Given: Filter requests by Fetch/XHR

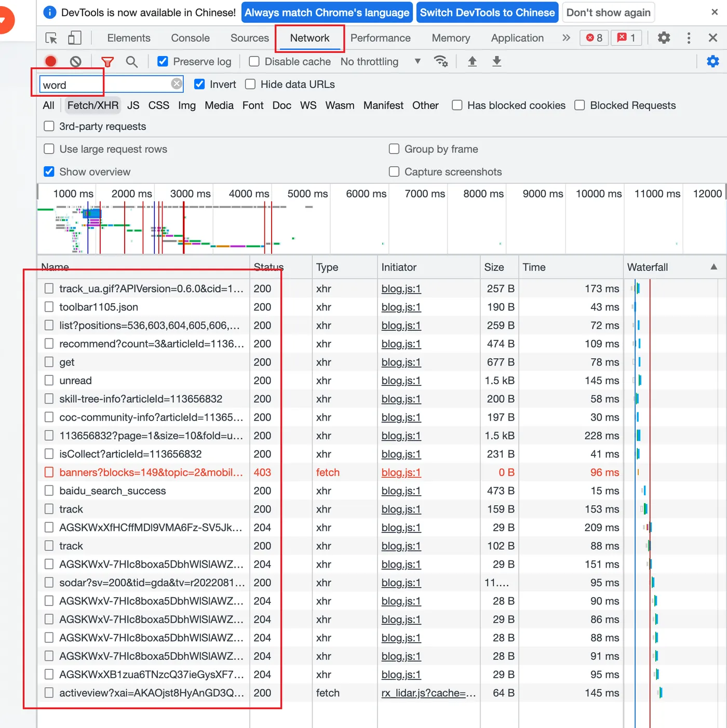Looking at the screenshot, I should click(x=93, y=105).
